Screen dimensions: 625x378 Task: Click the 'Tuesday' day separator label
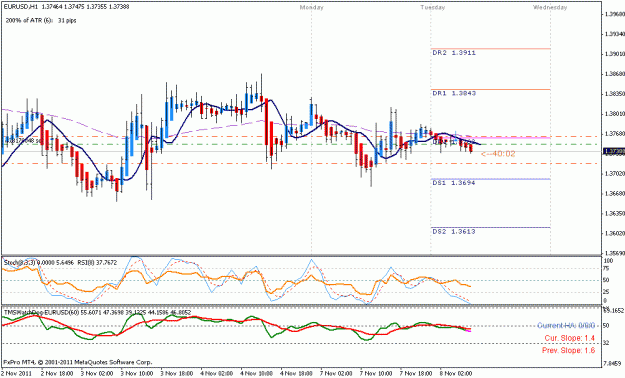tap(433, 8)
